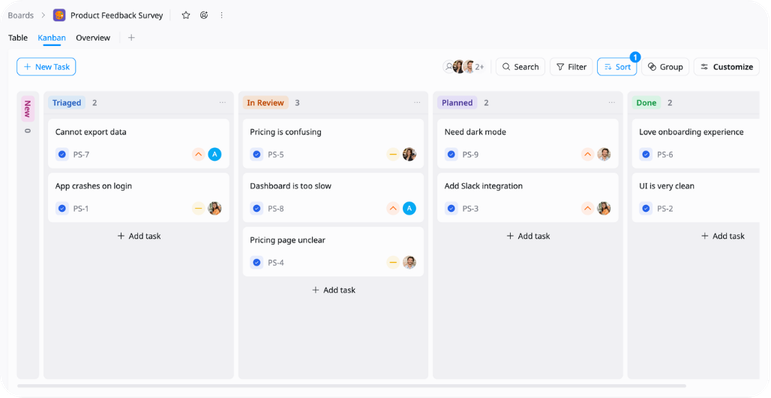The image size is (771, 398).
Task: Click the horizontal scrollbar at the bottom
Action: (352, 386)
